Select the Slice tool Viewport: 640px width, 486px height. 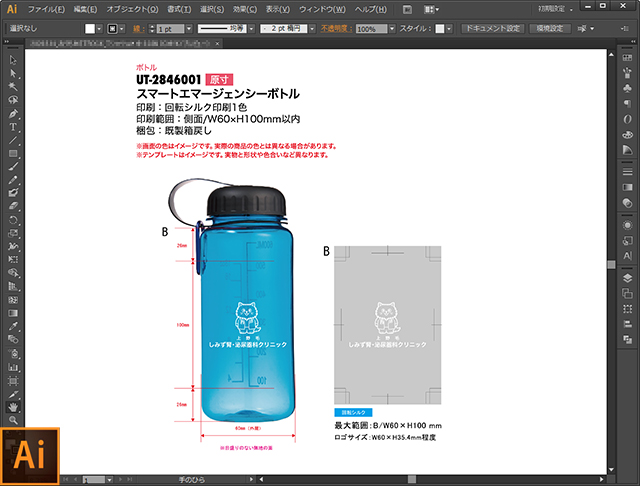[x=13, y=395]
